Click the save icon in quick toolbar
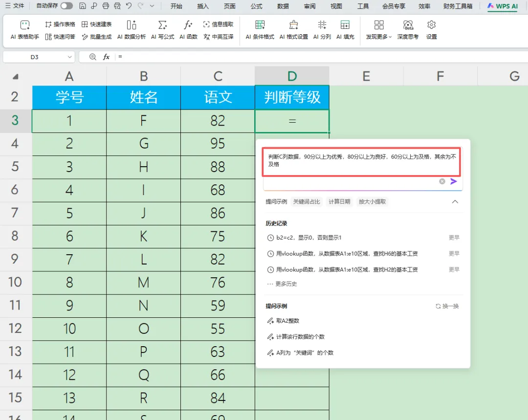528x420 pixels. point(83,6)
